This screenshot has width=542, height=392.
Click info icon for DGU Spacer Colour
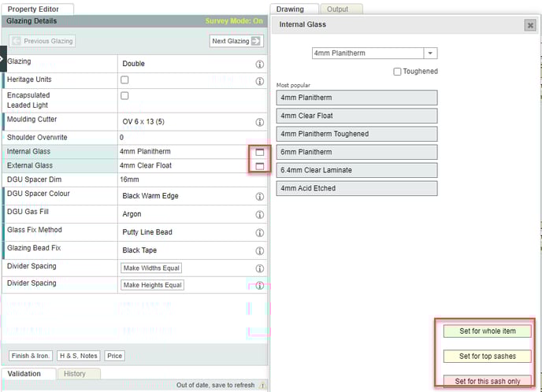259,196
